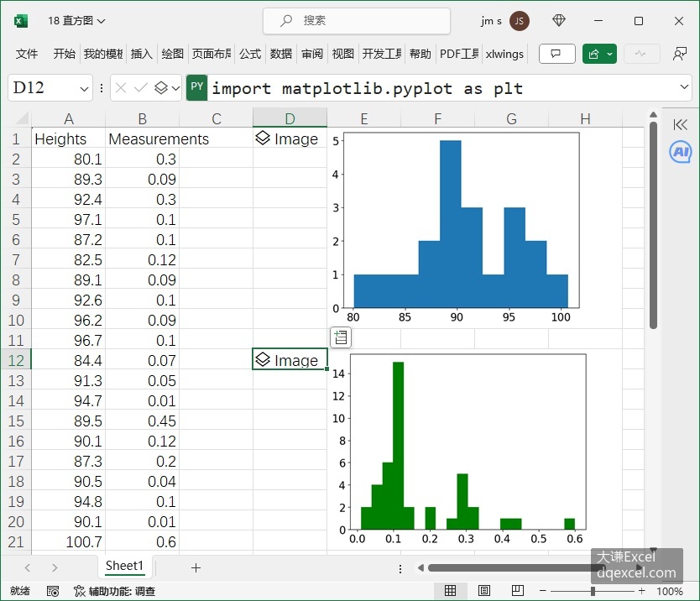Open the 帮助 ribbon tab

coord(421,54)
